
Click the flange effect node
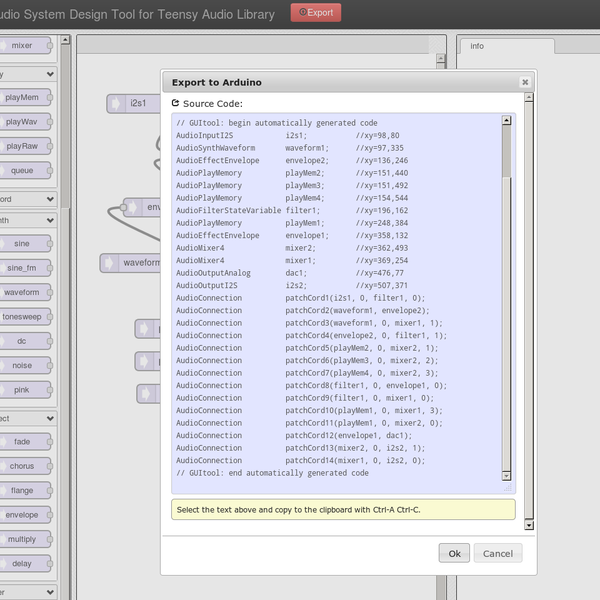(22, 490)
